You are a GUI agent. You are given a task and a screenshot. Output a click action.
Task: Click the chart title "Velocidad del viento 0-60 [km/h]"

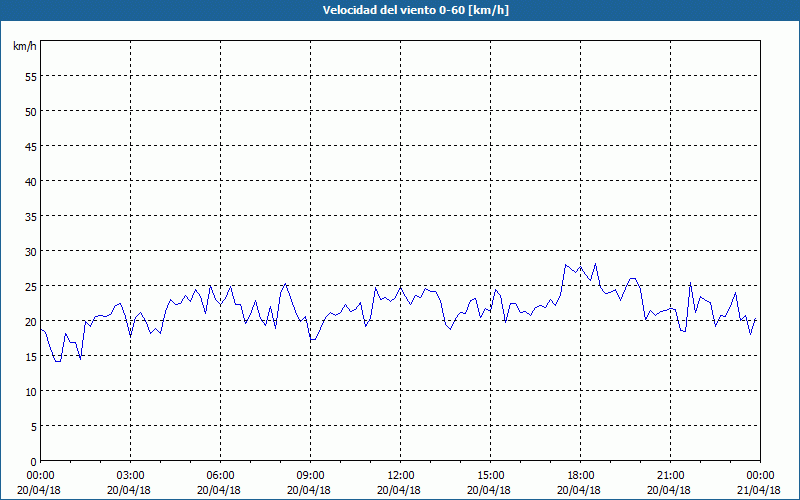[x=415, y=10]
